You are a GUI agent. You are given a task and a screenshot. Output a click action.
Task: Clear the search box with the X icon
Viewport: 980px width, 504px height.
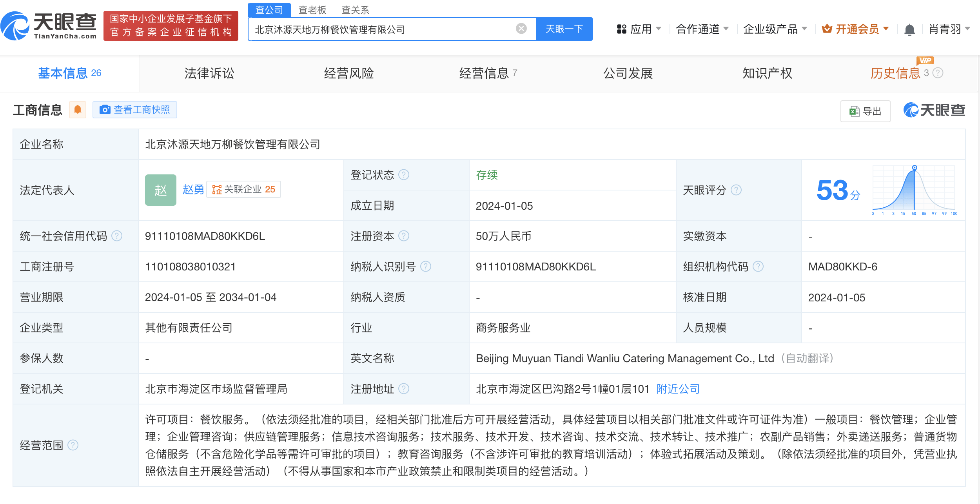[x=521, y=29]
